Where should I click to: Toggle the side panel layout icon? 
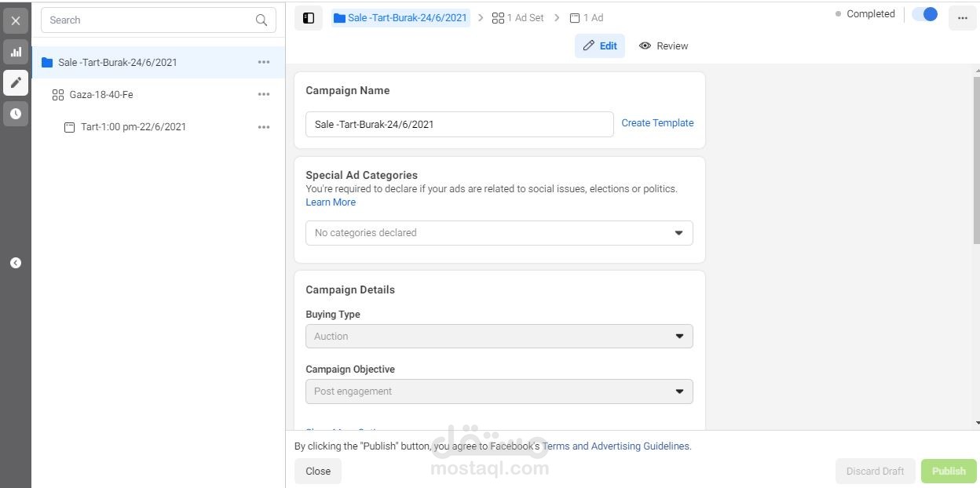(309, 18)
